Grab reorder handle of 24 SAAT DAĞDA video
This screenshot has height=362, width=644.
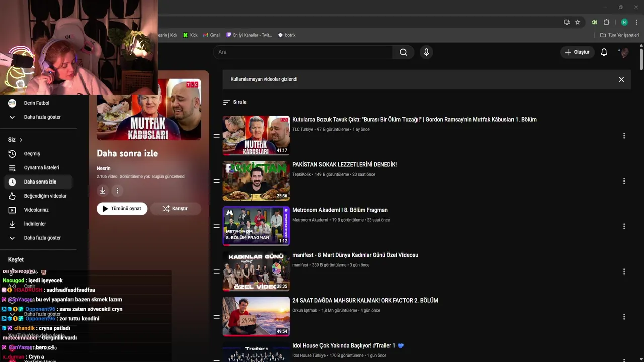coord(216,317)
